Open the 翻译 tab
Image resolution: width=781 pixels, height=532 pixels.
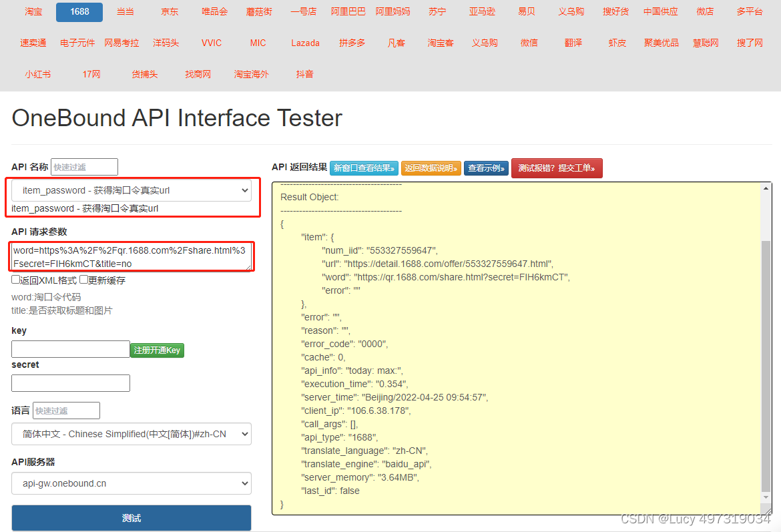pyautogui.click(x=573, y=43)
